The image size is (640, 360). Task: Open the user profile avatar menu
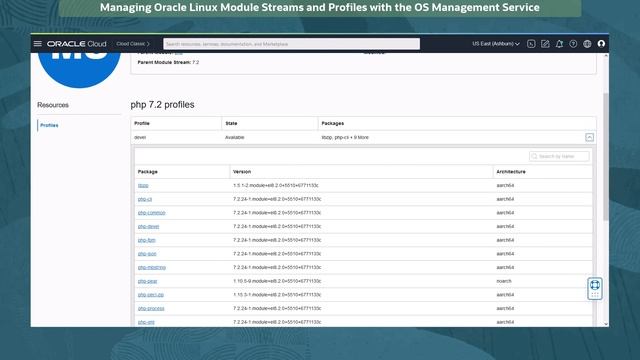point(601,44)
